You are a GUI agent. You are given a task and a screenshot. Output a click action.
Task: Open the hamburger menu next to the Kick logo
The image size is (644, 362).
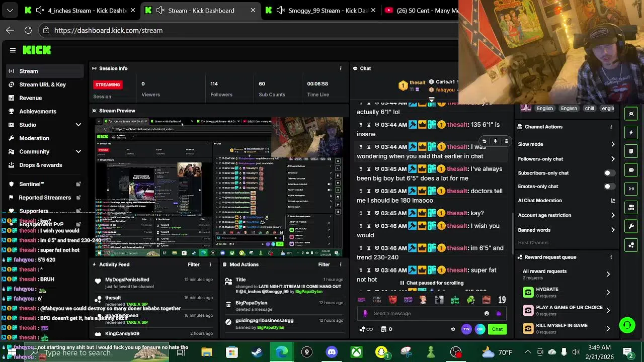tap(13, 50)
